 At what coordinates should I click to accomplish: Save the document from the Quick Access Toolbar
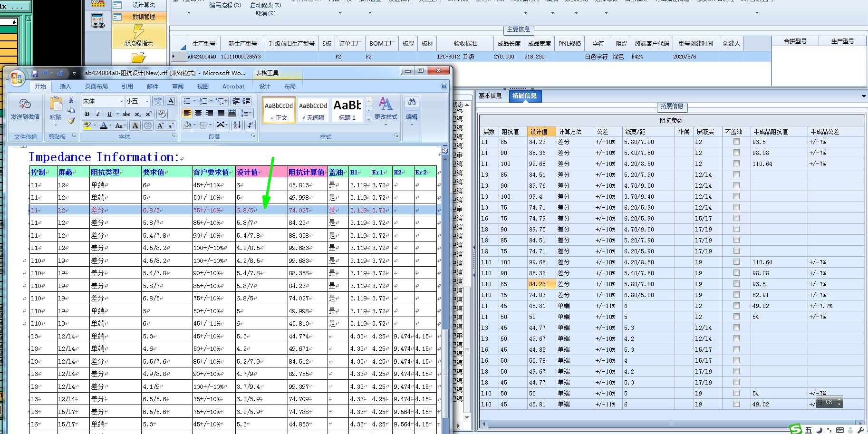point(35,73)
